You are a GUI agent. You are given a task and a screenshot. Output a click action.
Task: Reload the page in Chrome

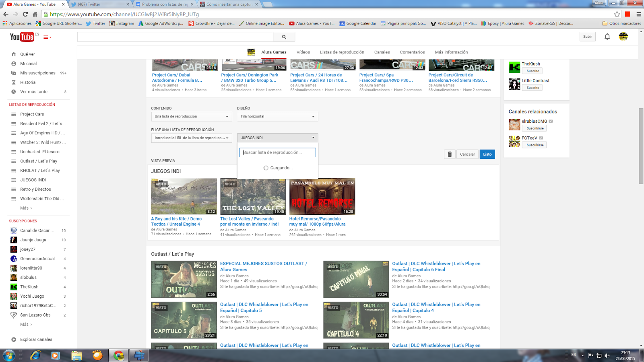[25, 14]
